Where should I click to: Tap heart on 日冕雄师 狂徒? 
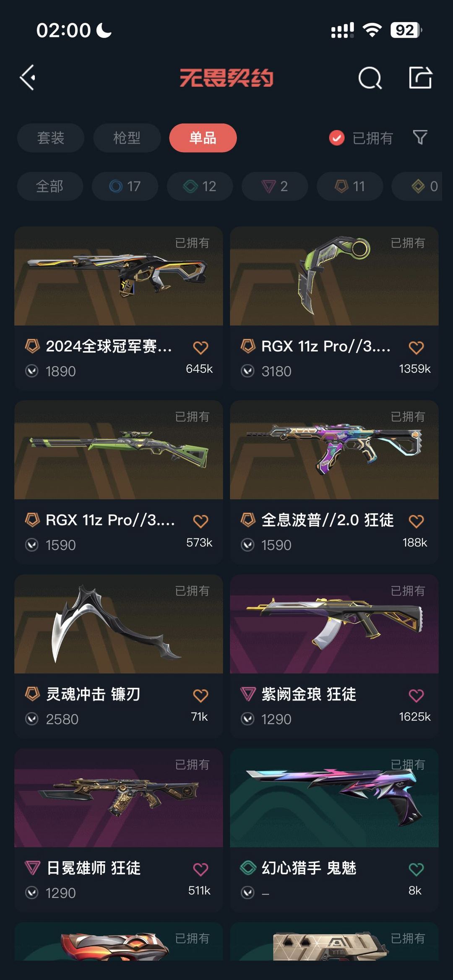(x=200, y=869)
